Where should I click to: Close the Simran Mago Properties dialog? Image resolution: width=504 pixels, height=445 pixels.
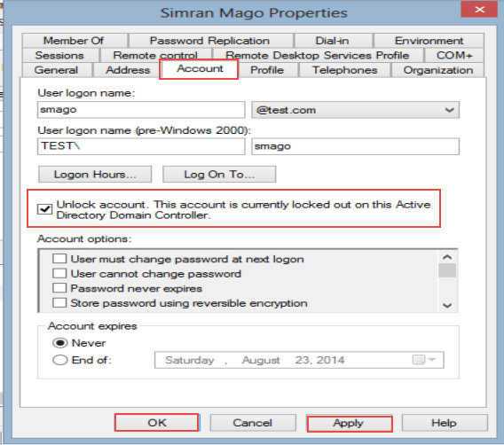[479, 9]
